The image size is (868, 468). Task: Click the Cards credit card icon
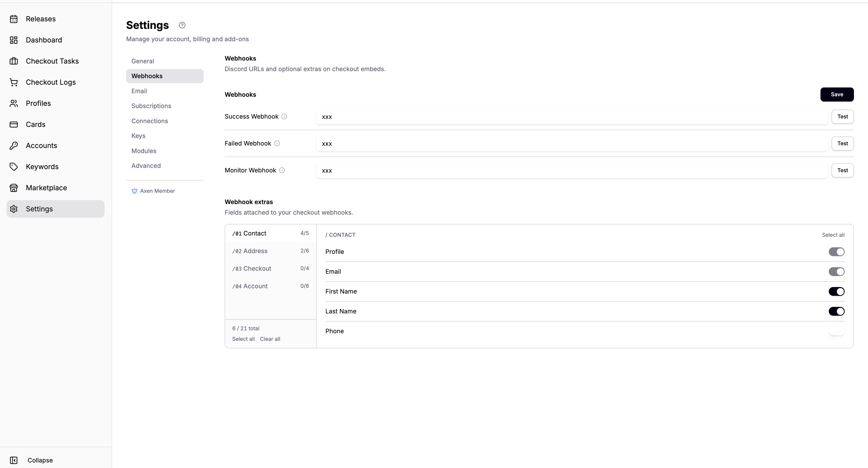tap(14, 124)
